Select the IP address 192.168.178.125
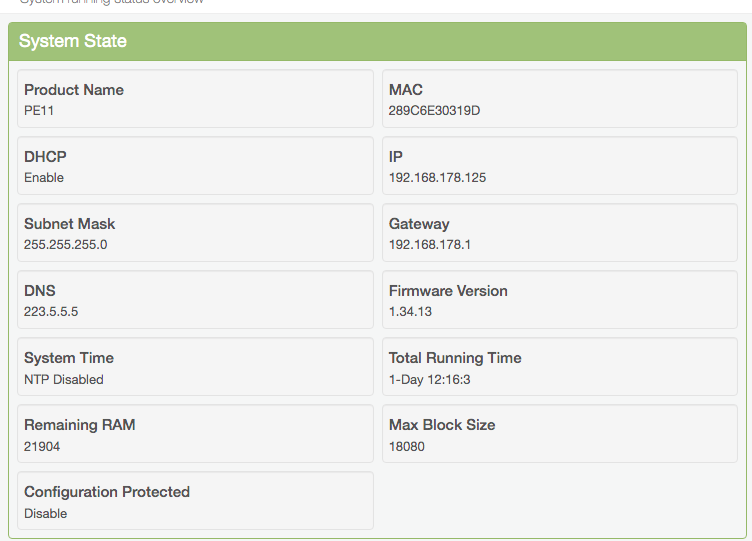 (437, 178)
